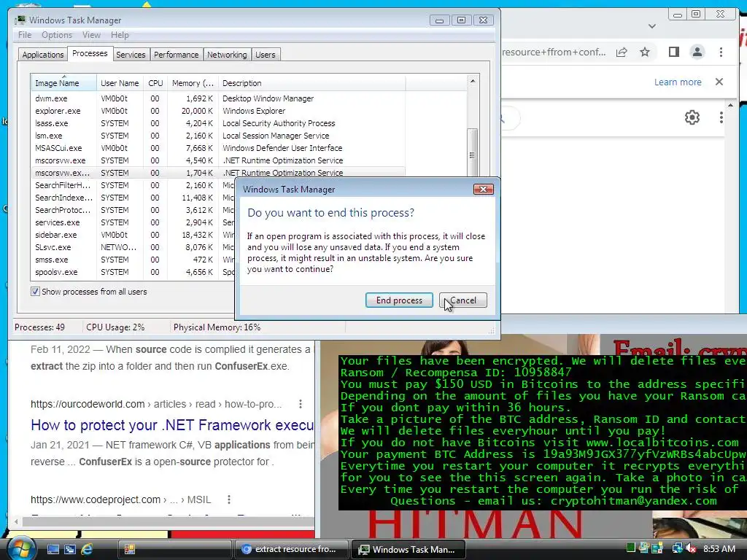Dismiss Chrome infobar with X icon

click(x=719, y=82)
